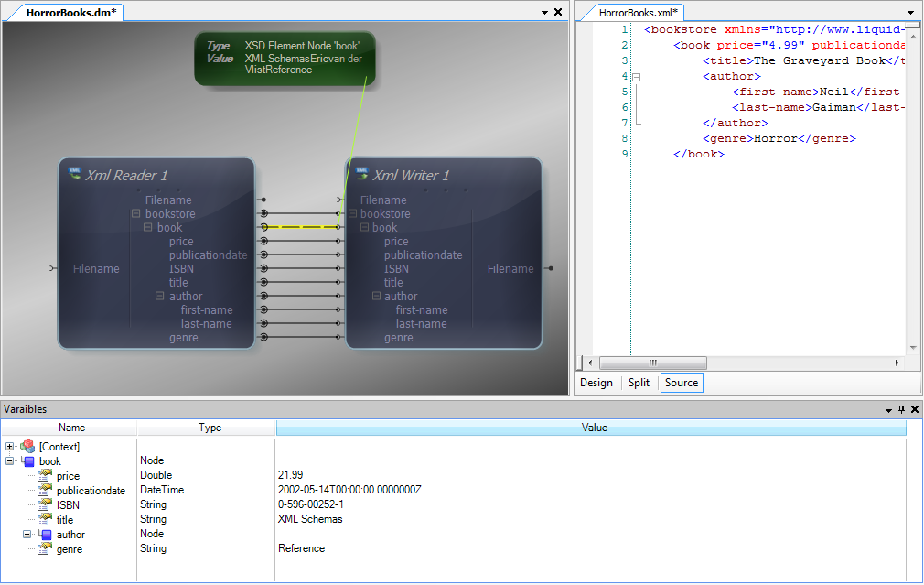Click the title element icon in Variables

tap(45, 519)
